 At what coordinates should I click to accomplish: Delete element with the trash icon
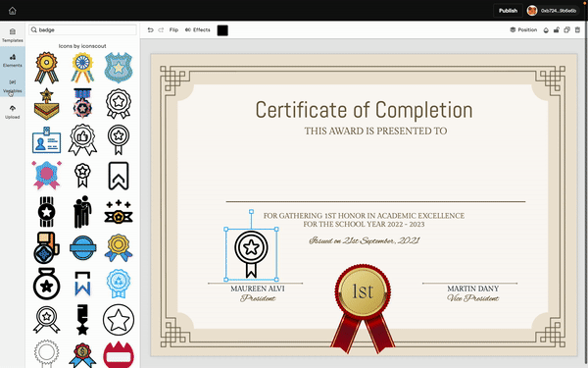(x=577, y=30)
